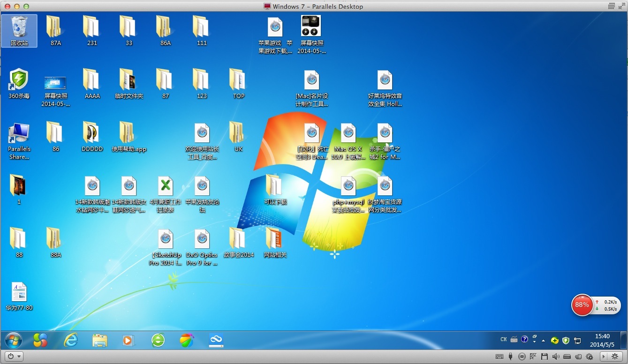Open Internet Explorer from the taskbar
This screenshot has width=628, height=364.
71,340
